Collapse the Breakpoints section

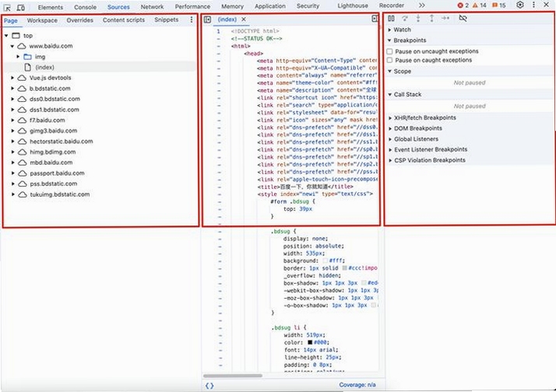pos(390,40)
